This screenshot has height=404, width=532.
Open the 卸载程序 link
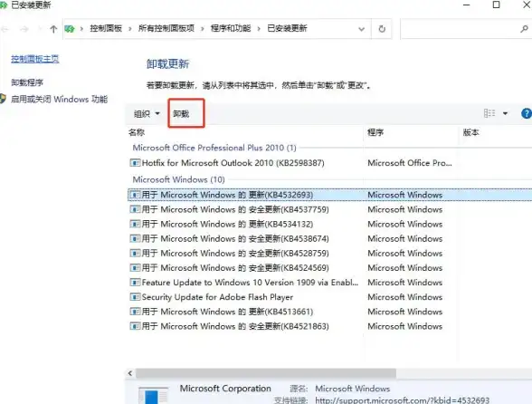click(x=27, y=82)
